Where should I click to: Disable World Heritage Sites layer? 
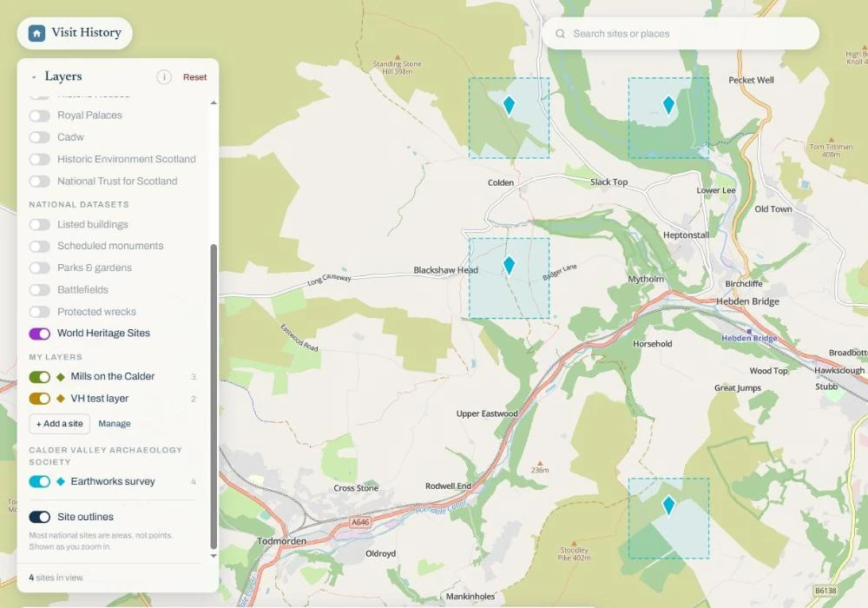pyautogui.click(x=39, y=334)
